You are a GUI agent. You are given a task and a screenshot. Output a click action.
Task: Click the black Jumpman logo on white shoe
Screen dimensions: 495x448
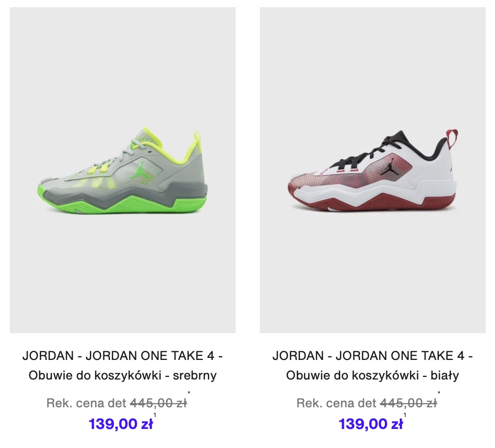[388, 167]
